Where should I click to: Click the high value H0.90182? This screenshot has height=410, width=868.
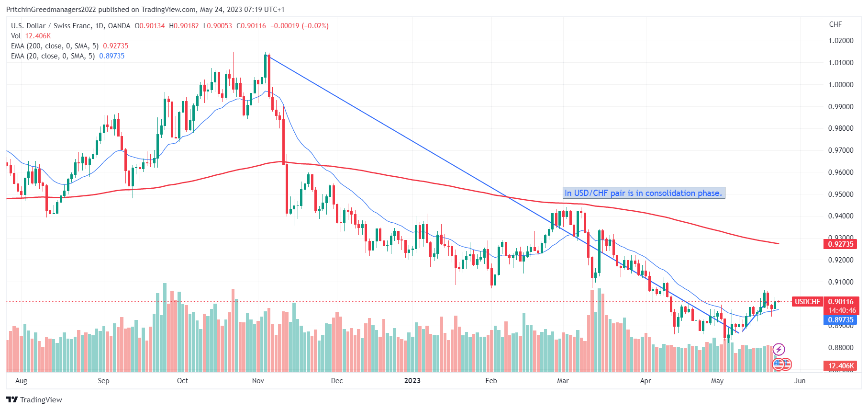point(184,26)
